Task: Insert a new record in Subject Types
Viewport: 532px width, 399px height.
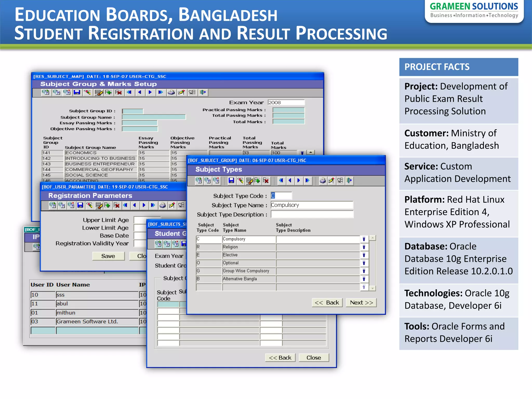Action: (x=257, y=181)
